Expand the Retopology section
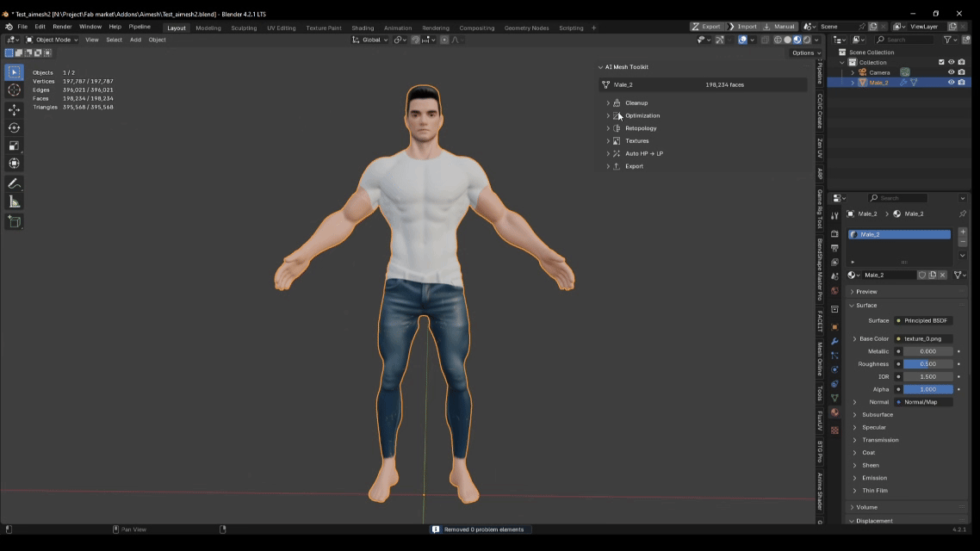The image size is (980, 551). coord(608,128)
